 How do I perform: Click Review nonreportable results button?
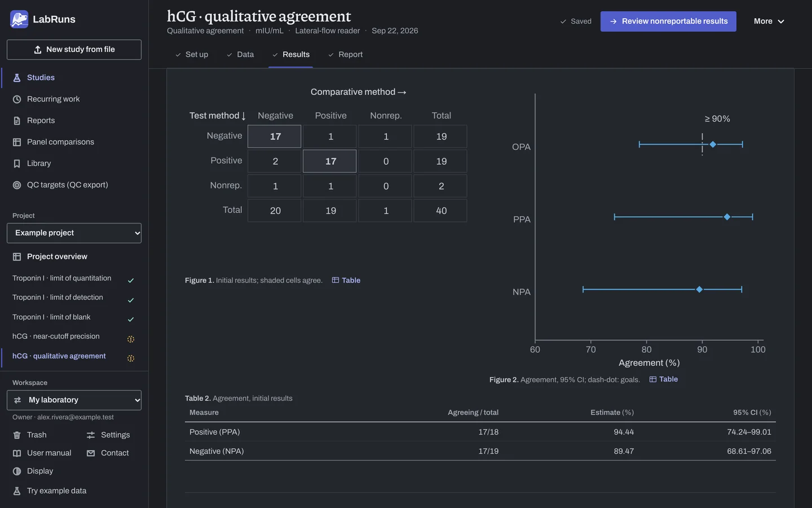(x=668, y=21)
